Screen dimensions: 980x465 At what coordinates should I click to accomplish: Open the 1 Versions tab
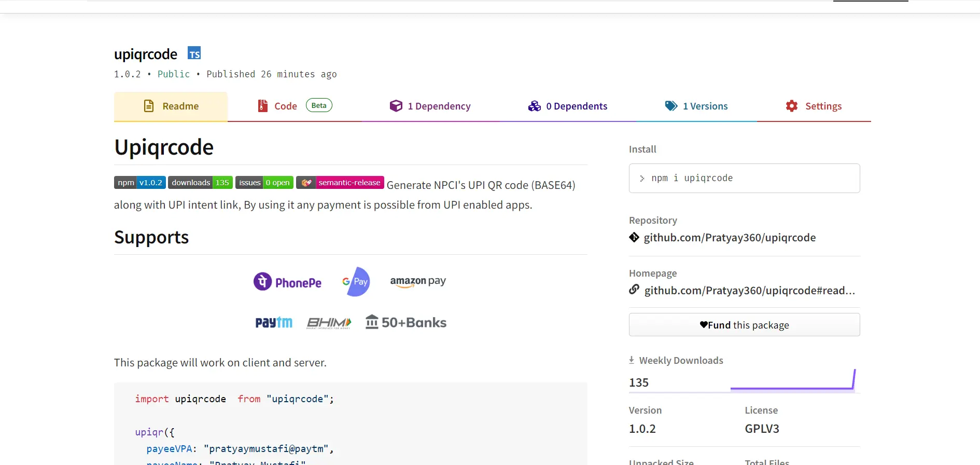(x=696, y=106)
